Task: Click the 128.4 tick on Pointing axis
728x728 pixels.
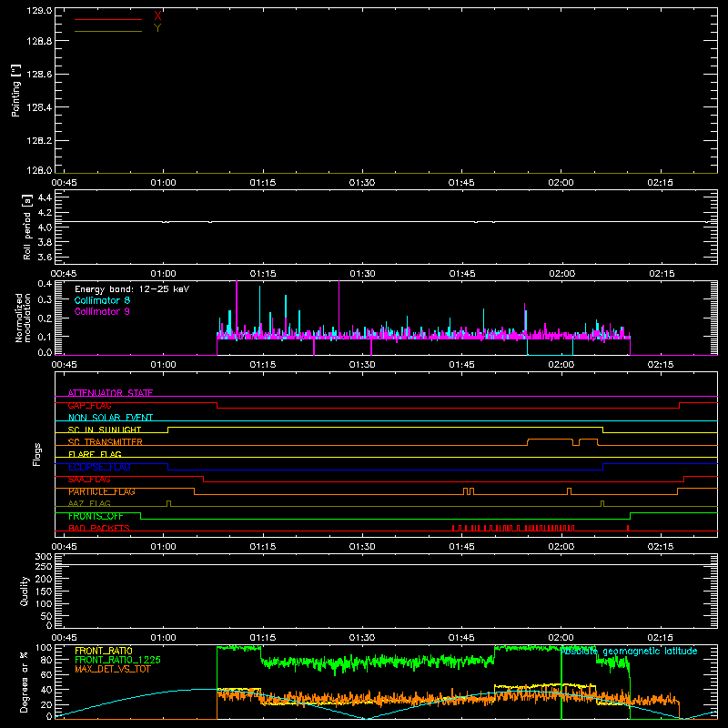Action: point(39,107)
